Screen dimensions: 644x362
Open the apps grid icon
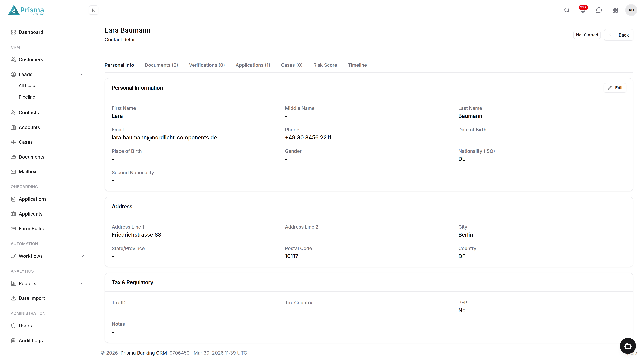pos(615,10)
